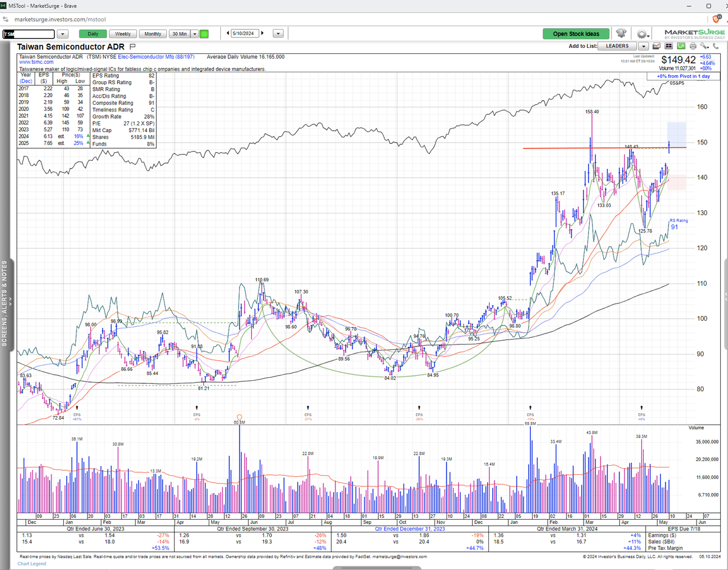Click the 58.8M volume label
Screen dimensions: 728x570
pyautogui.click(x=530, y=424)
